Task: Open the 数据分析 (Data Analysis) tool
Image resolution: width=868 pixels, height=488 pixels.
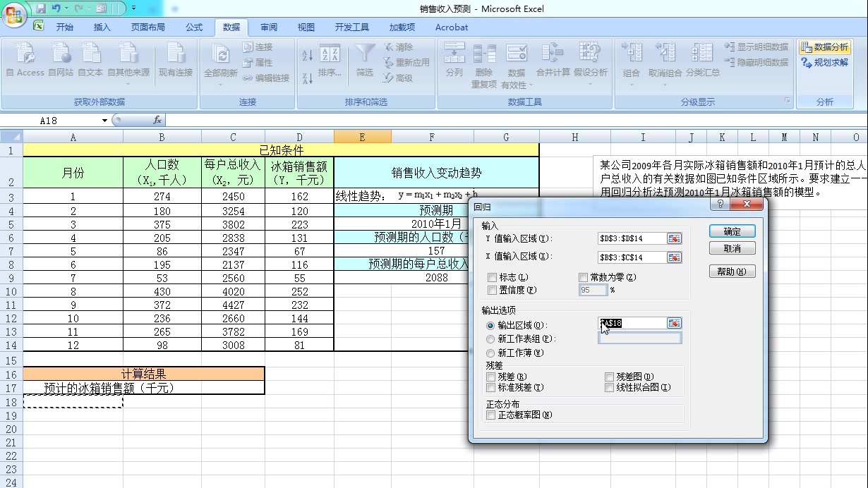Action: [x=824, y=47]
